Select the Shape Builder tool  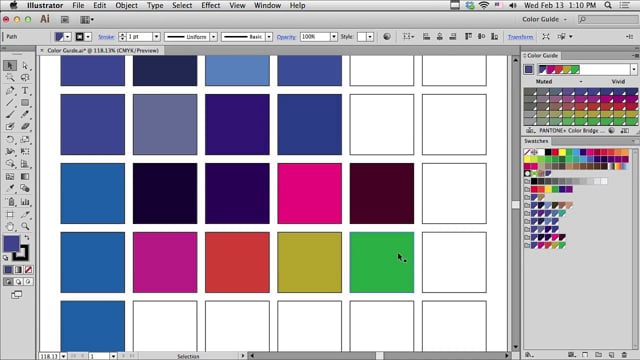coord(10,164)
